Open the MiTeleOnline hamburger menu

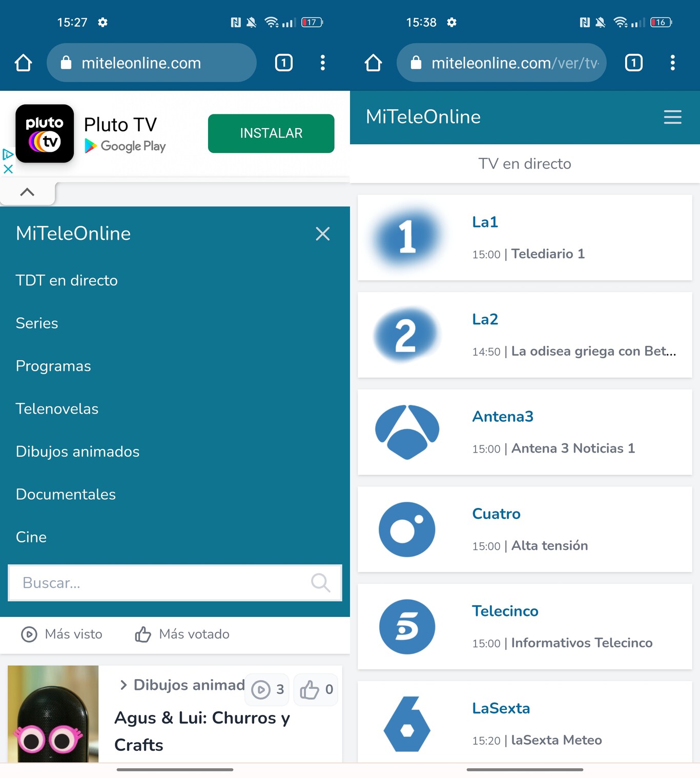672,117
